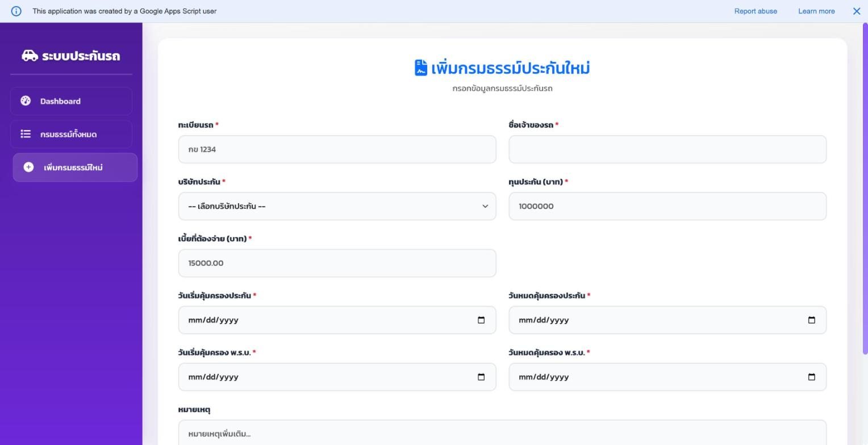Click the document icon in the form heading

click(x=421, y=68)
